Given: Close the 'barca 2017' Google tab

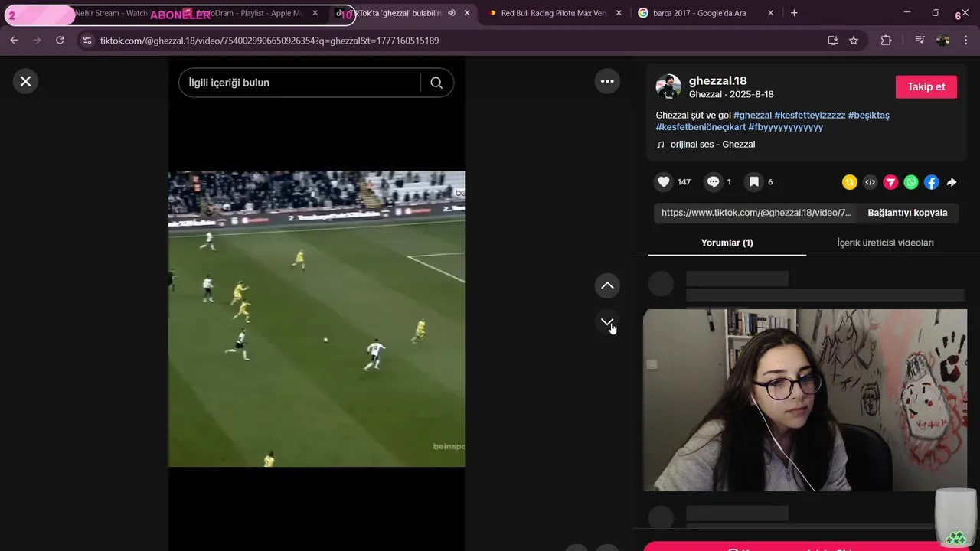Looking at the screenshot, I should [x=770, y=13].
